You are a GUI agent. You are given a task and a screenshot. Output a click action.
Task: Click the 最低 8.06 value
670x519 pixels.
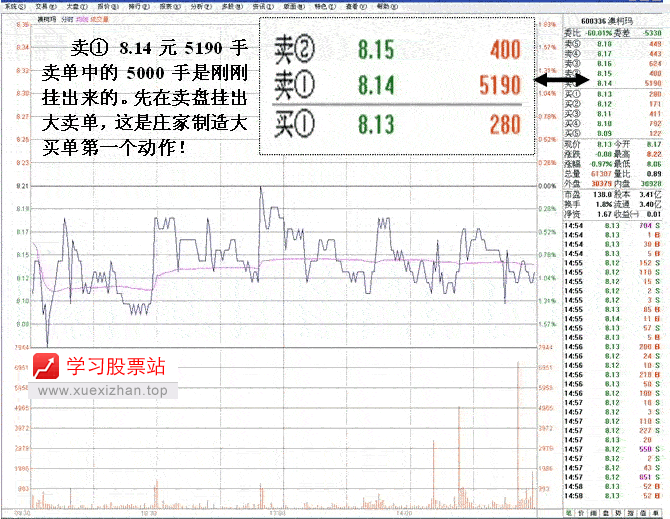tap(654, 164)
